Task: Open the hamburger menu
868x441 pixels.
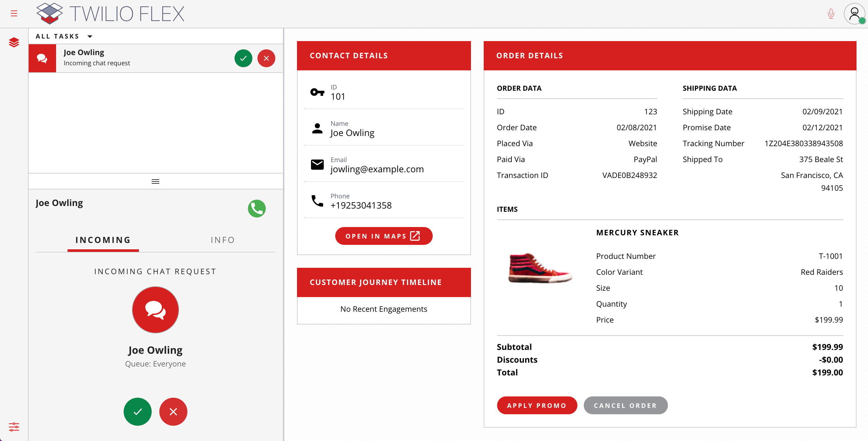Action: click(x=14, y=13)
